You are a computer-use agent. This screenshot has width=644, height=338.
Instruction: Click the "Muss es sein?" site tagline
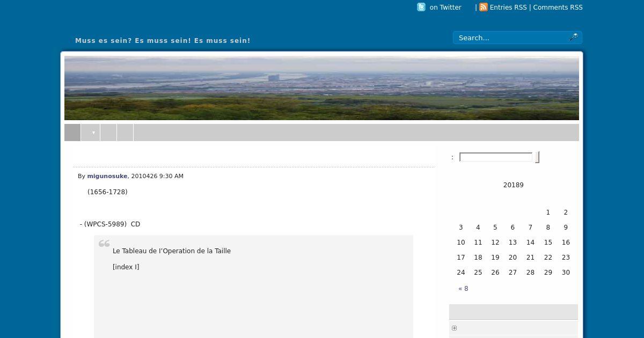pos(163,41)
